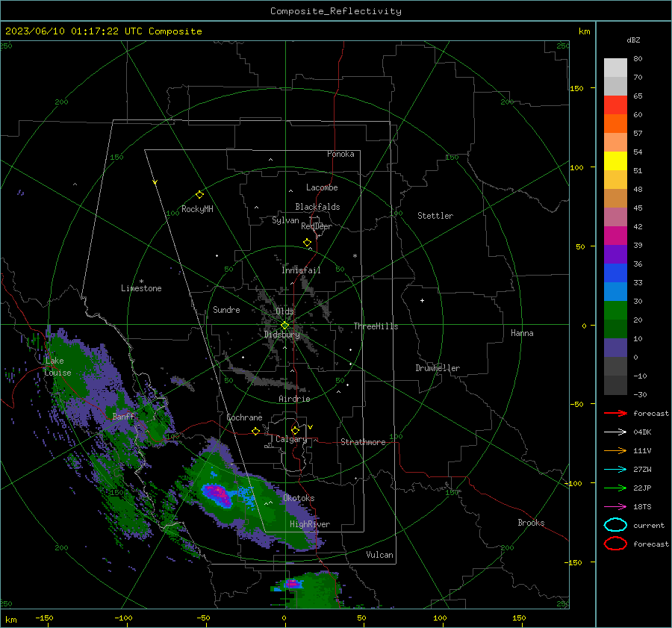
Task: Click the km label at bottom left
Action: pyautogui.click(x=10, y=620)
